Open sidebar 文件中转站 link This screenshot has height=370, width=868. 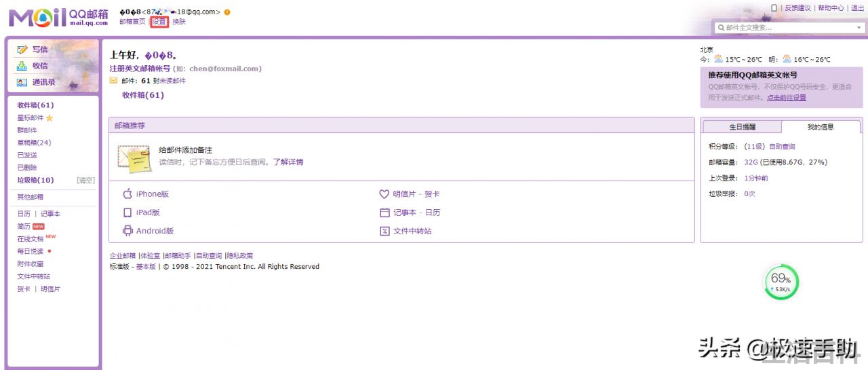pos(34,276)
